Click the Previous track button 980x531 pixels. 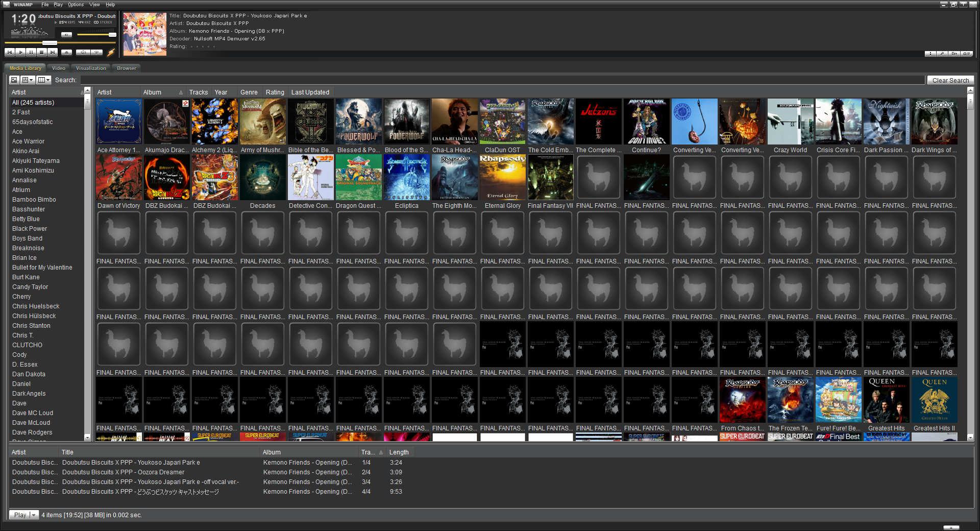tap(10, 52)
